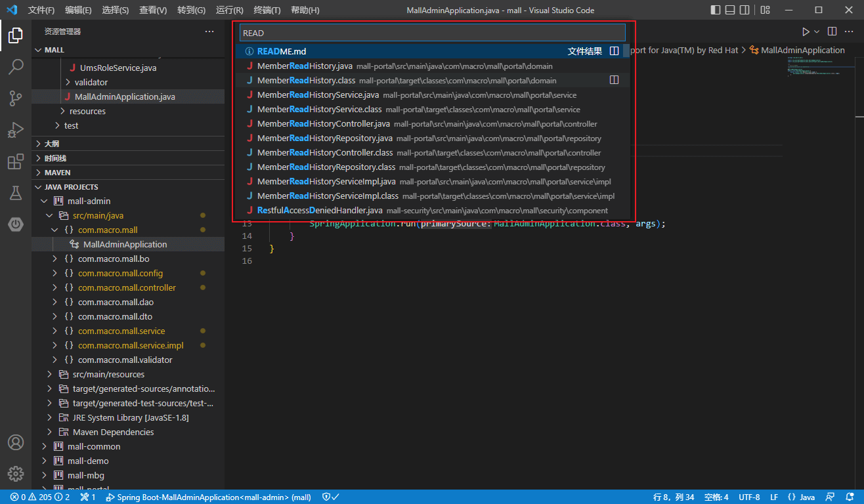The width and height of the screenshot is (864, 504).
Task: Open notifications bell in status bar
Action: 850,497
